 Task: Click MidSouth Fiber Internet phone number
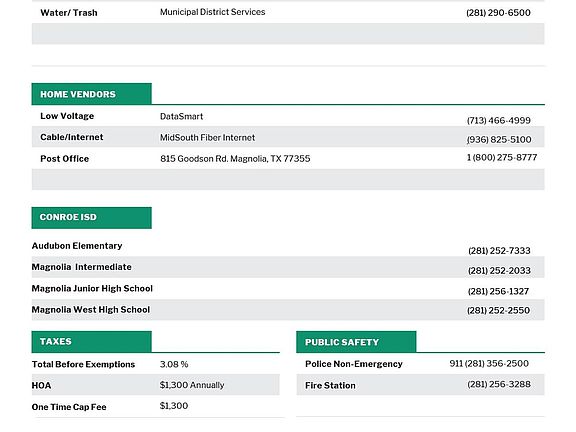(x=499, y=140)
